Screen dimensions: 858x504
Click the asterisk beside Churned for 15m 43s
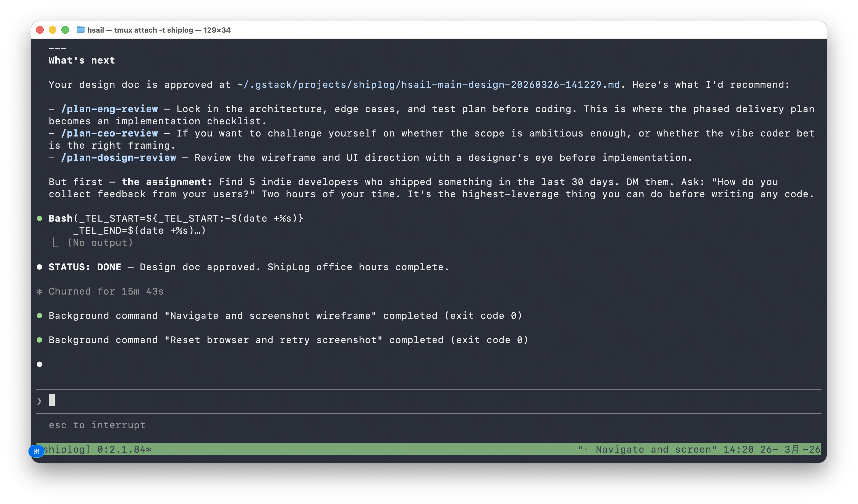coord(40,291)
